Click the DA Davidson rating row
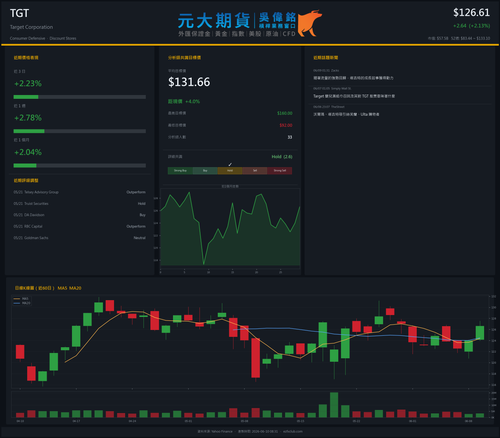 click(80, 215)
